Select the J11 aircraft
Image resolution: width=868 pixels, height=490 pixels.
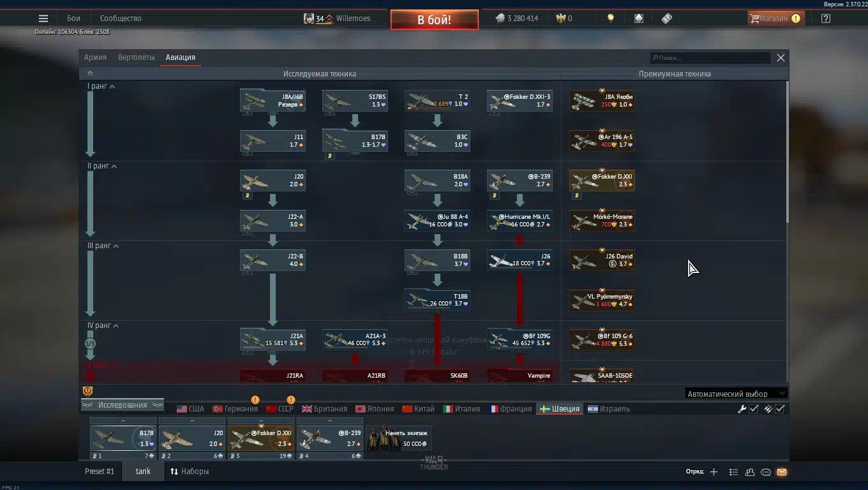pos(273,141)
